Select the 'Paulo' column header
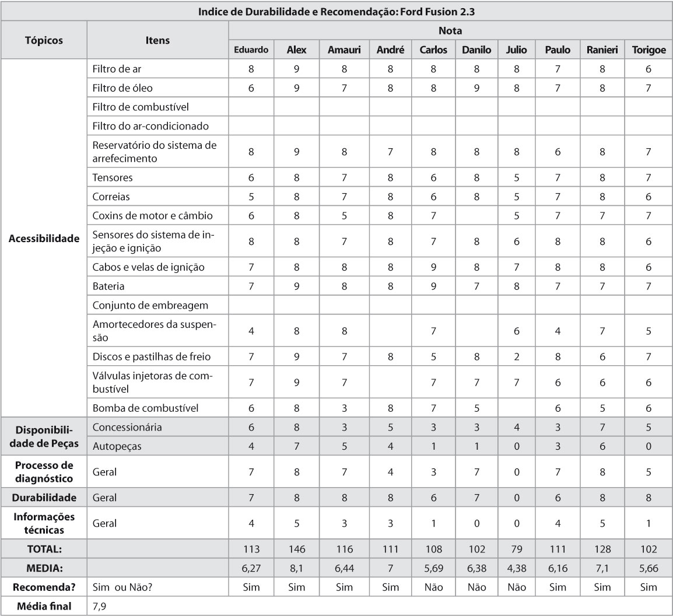Screen dimensions: 673x616 click(x=558, y=50)
